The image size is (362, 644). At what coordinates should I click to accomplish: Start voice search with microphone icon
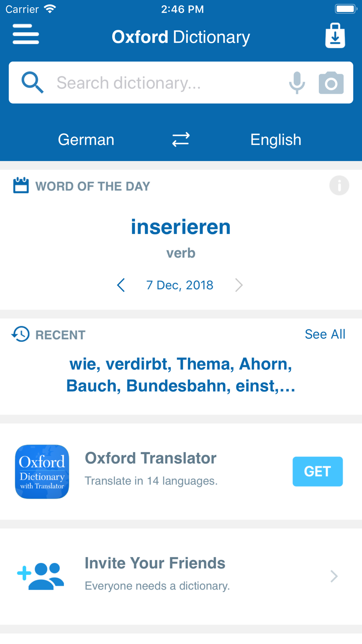tap(297, 83)
